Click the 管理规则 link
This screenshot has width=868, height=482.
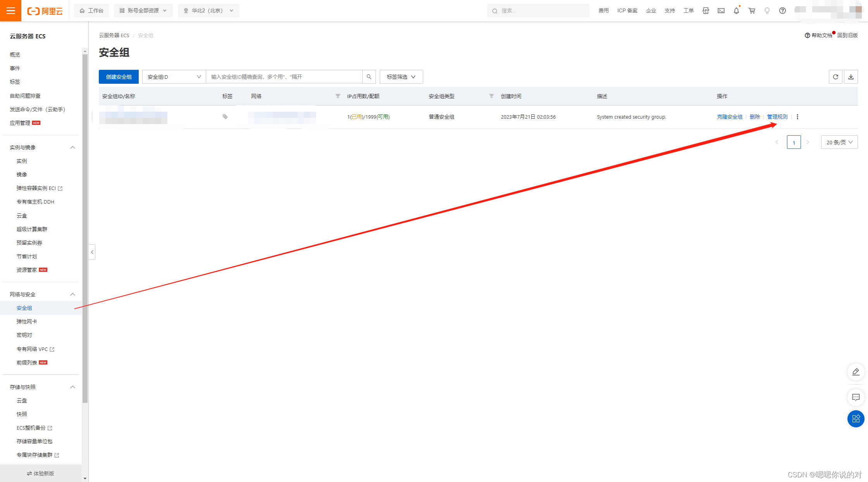click(x=777, y=117)
